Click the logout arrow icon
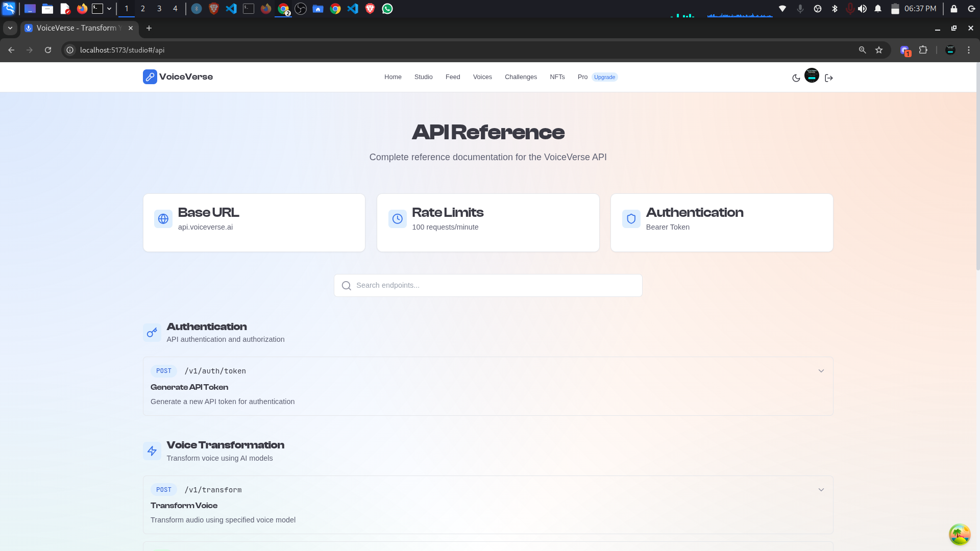 coord(829,78)
